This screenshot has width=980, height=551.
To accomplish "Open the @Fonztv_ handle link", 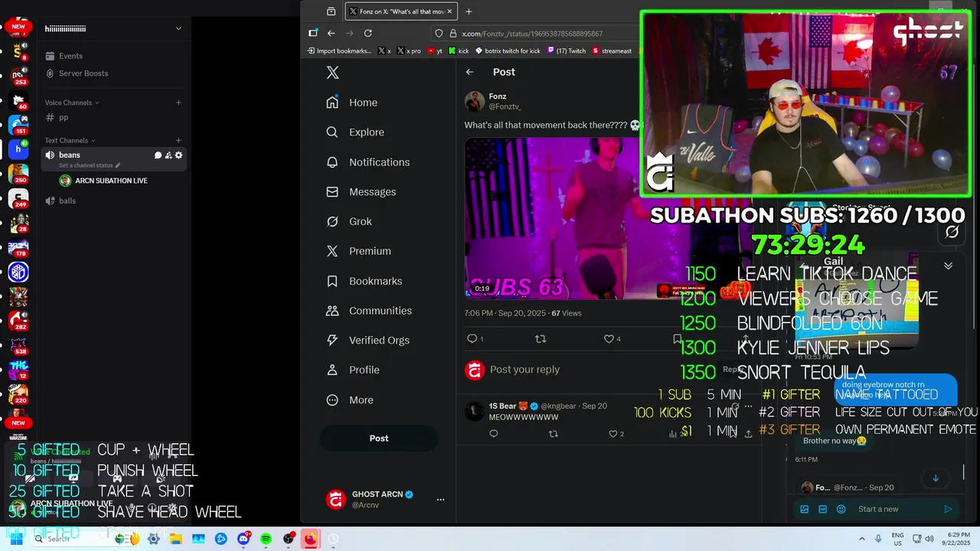I will point(505,106).
